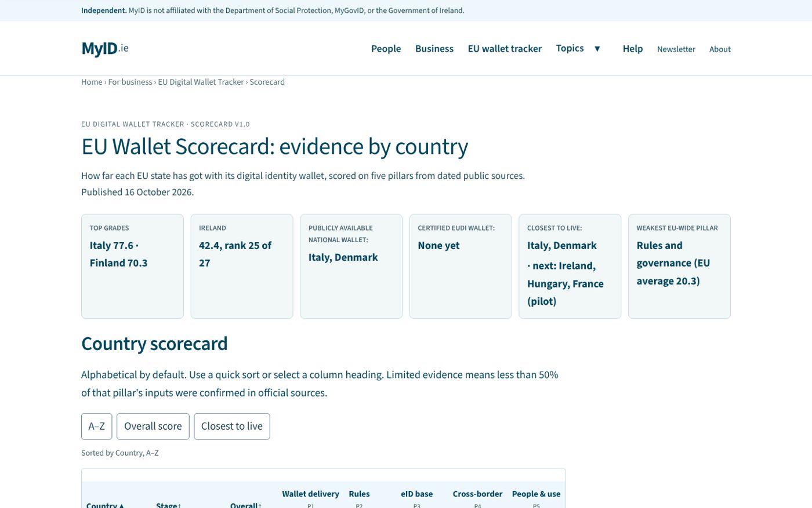Click the 'Top grades' card label
This screenshot has height=508, width=812.
tap(109, 228)
